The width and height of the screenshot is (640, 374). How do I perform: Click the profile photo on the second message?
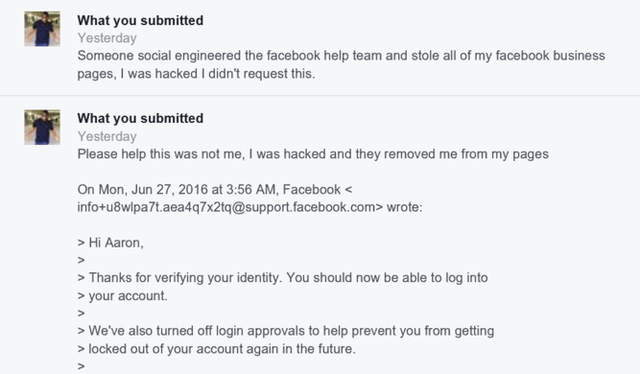point(42,127)
